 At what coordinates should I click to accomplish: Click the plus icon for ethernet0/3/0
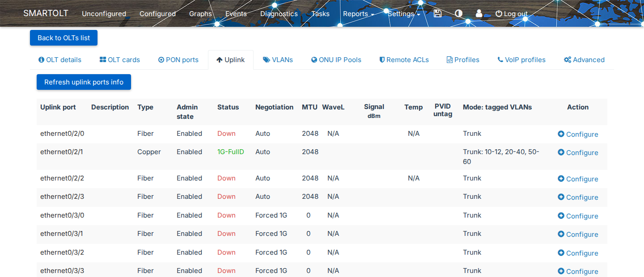[561, 215]
